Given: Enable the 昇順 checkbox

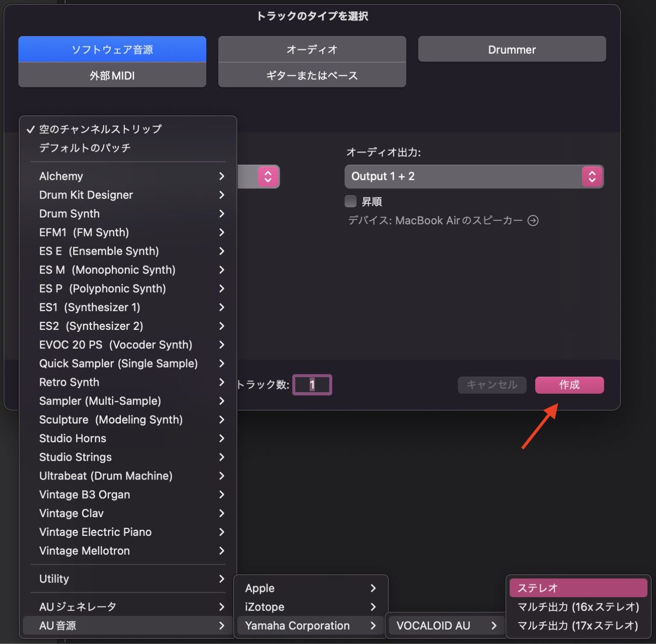Looking at the screenshot, I should point(350,201).
